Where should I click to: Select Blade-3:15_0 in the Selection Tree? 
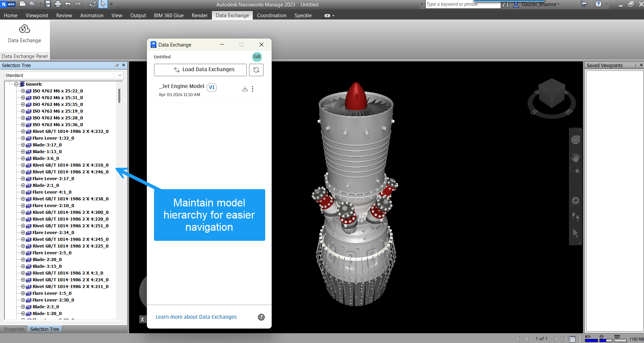point(47,266)
